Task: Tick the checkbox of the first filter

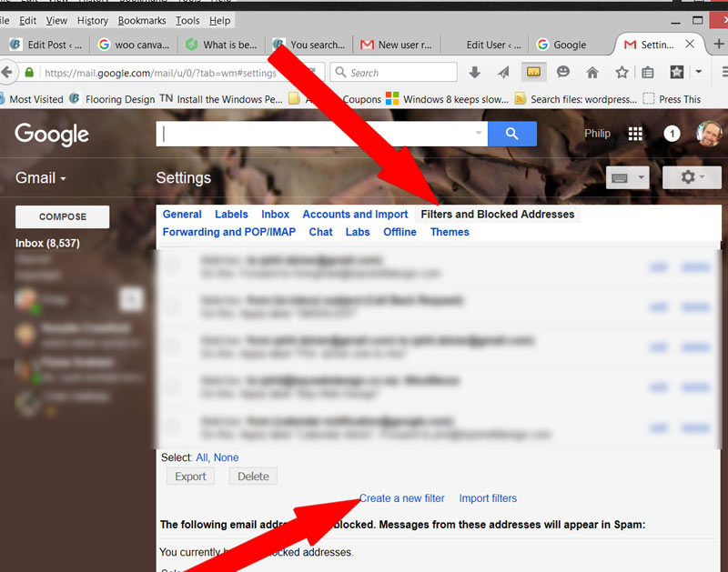Action: click(172, 266)
